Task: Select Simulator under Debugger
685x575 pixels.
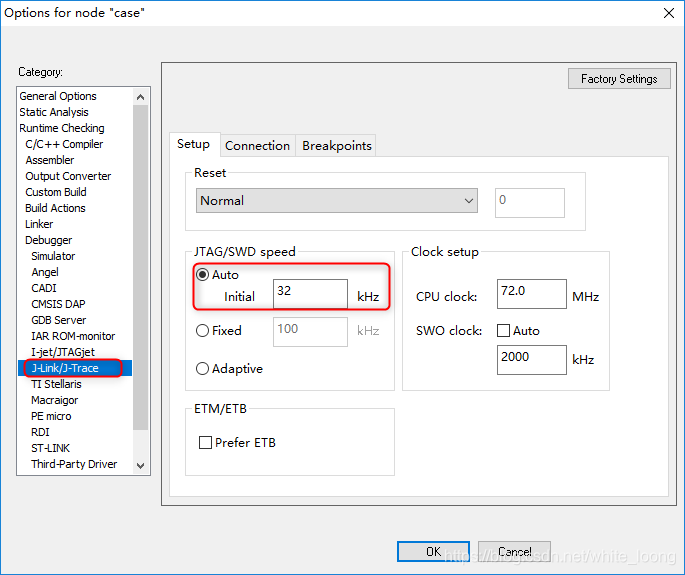Action: [x=53, y=256]
